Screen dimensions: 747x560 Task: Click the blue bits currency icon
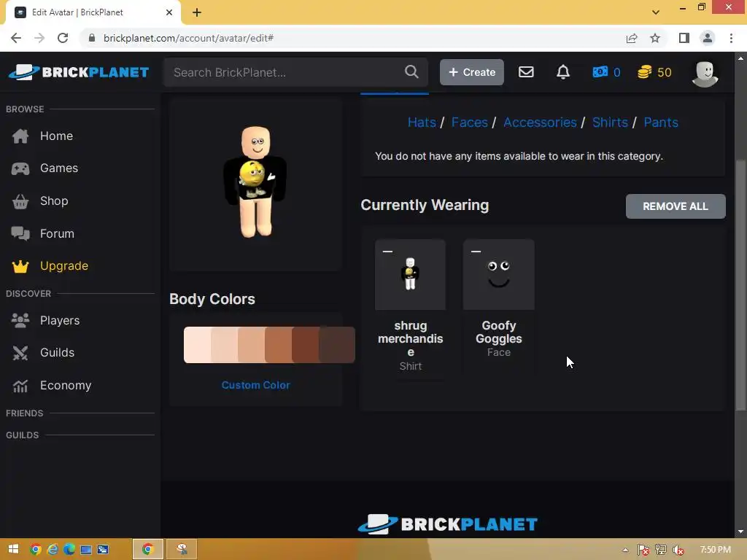coord(600,72)
